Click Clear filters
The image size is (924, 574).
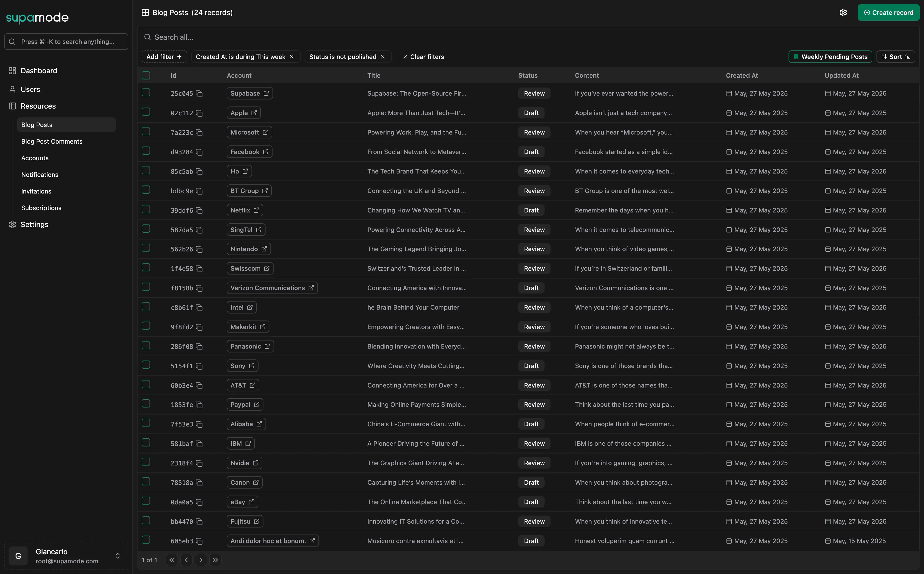point(423,57)
